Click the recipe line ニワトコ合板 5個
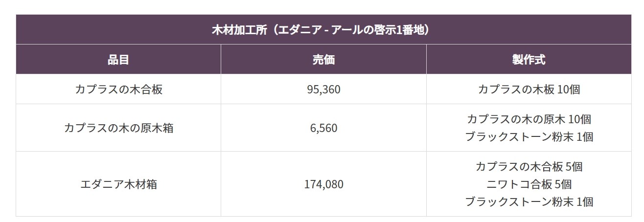 point(529,184)
